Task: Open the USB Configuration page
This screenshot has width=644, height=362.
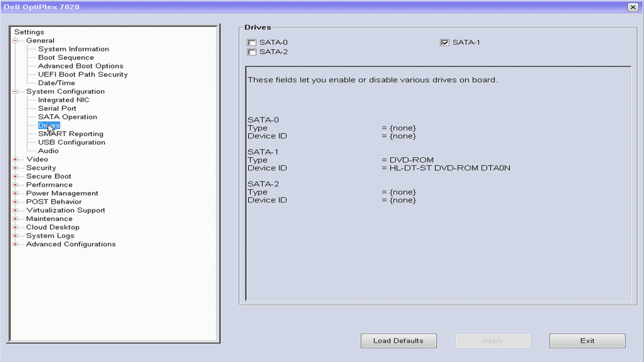Action: coord(72,142)
